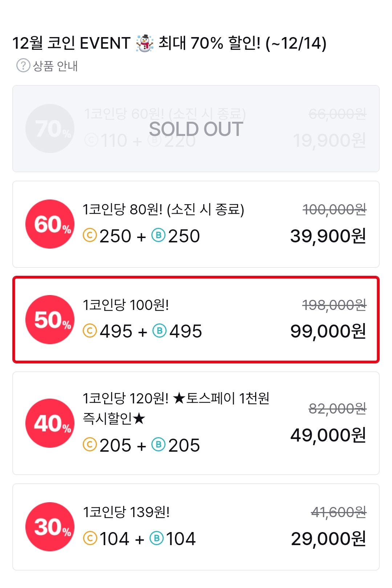Click the 토스페이 1천원 즉시할인 package title

[x=176, y=408]
